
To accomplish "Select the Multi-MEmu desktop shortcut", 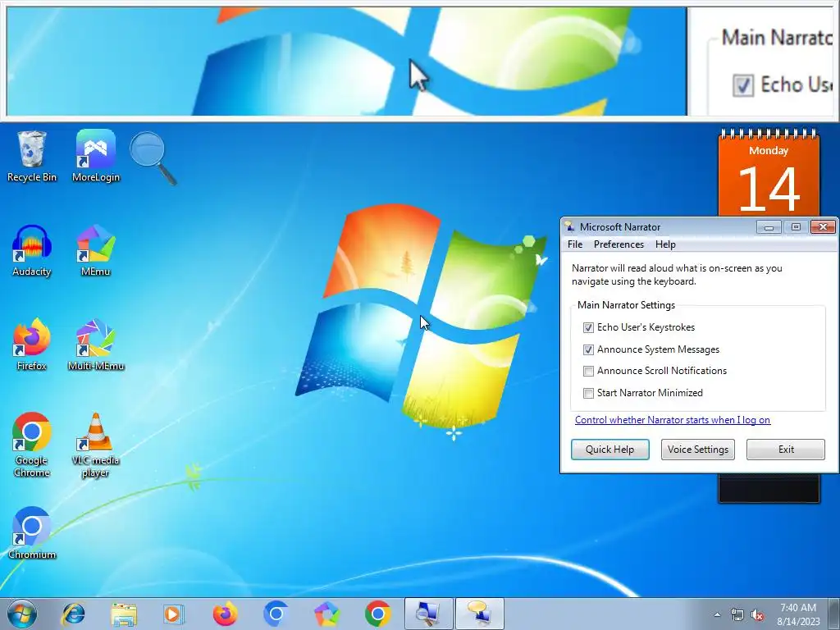I will click(95, 345).
